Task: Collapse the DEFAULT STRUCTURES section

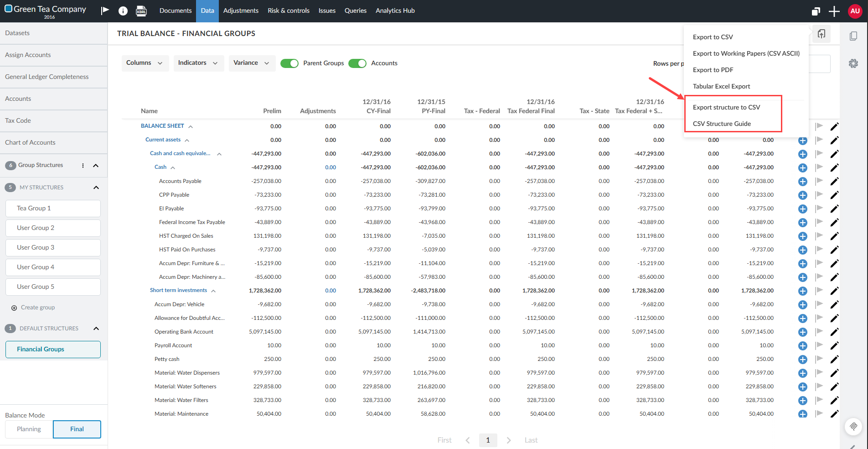Action: coord(96,329)
